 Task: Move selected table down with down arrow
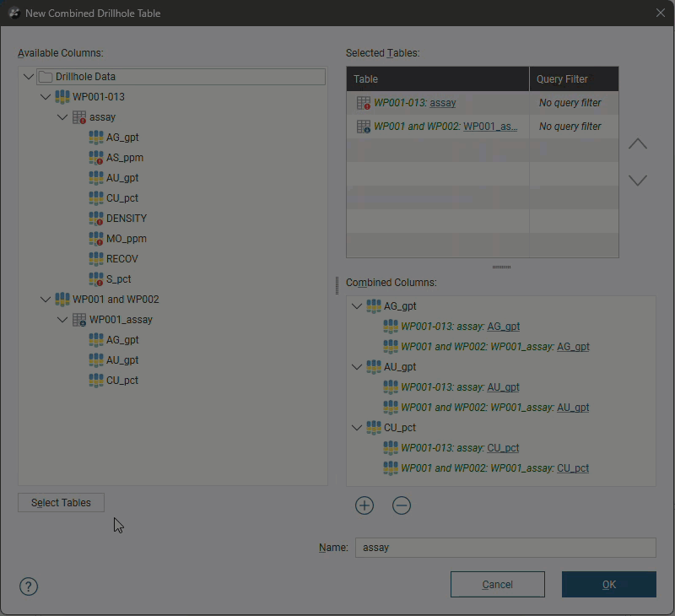coord(638,181)
